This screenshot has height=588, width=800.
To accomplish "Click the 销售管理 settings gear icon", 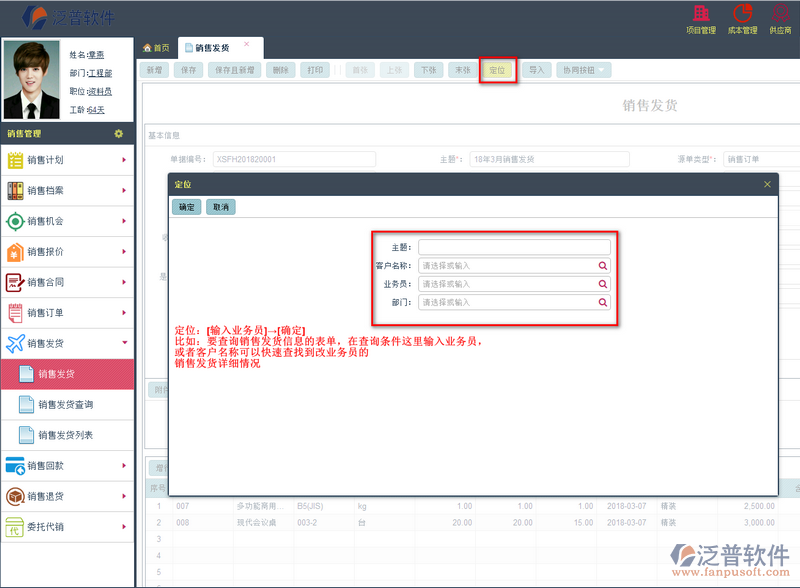I will click(x=119, y=134).
